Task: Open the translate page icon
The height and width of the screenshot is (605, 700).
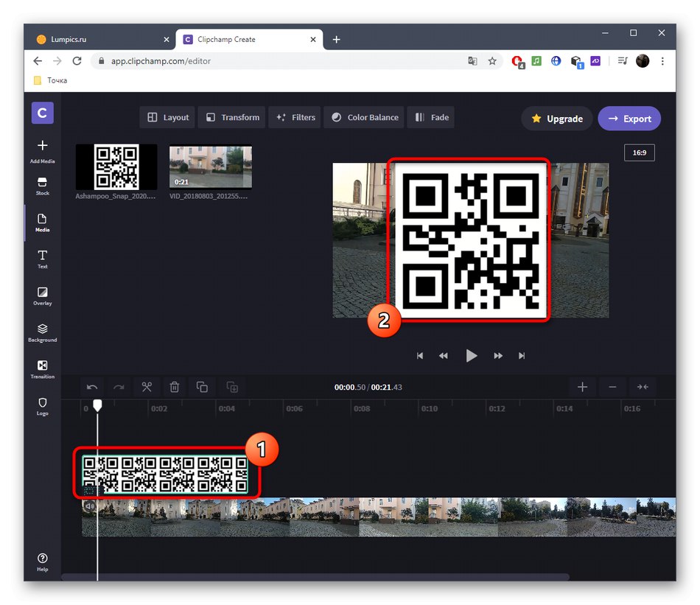Action: 472,61
